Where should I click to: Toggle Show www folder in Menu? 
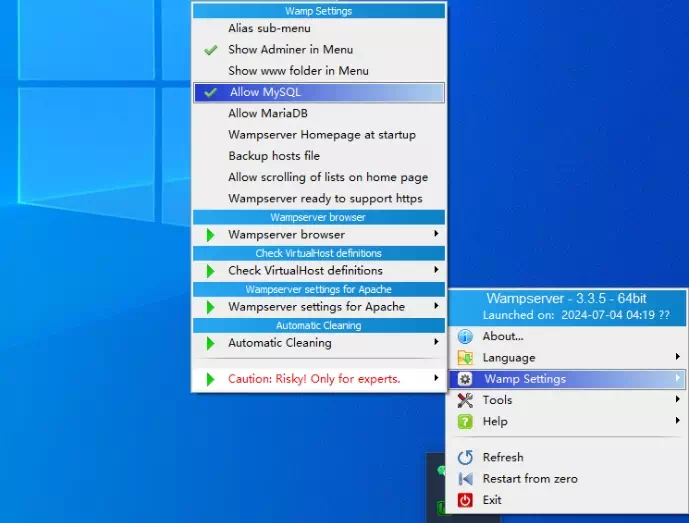298,70
